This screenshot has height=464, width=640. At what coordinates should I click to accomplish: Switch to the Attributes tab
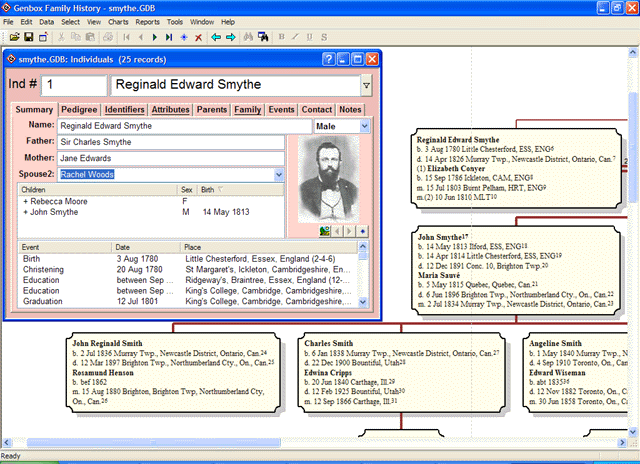point(171,109)
